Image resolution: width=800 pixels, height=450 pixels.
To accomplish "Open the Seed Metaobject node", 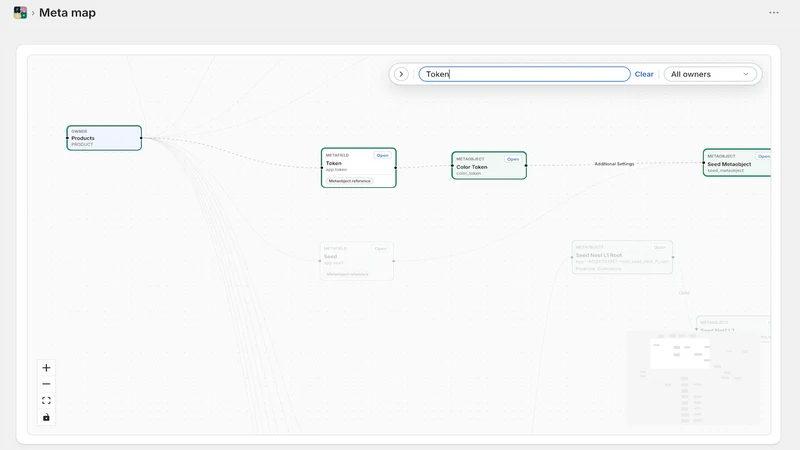I will [x=763, y=157].
